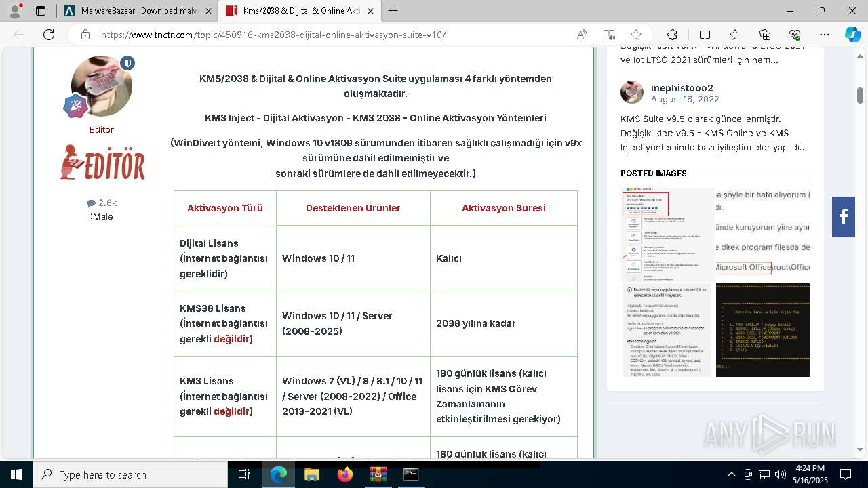
Task: Open Microsoft Edge from taskbar
Action: pos(279,474)
